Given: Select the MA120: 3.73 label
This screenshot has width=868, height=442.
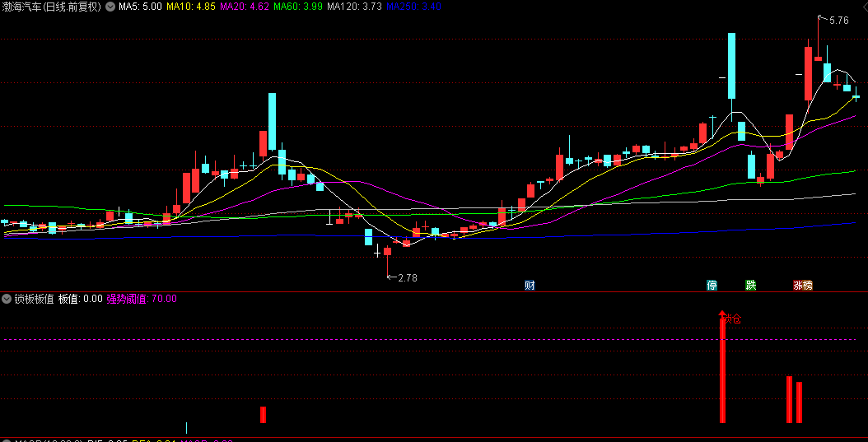Looking at the screenshot, I should [355, 7].
